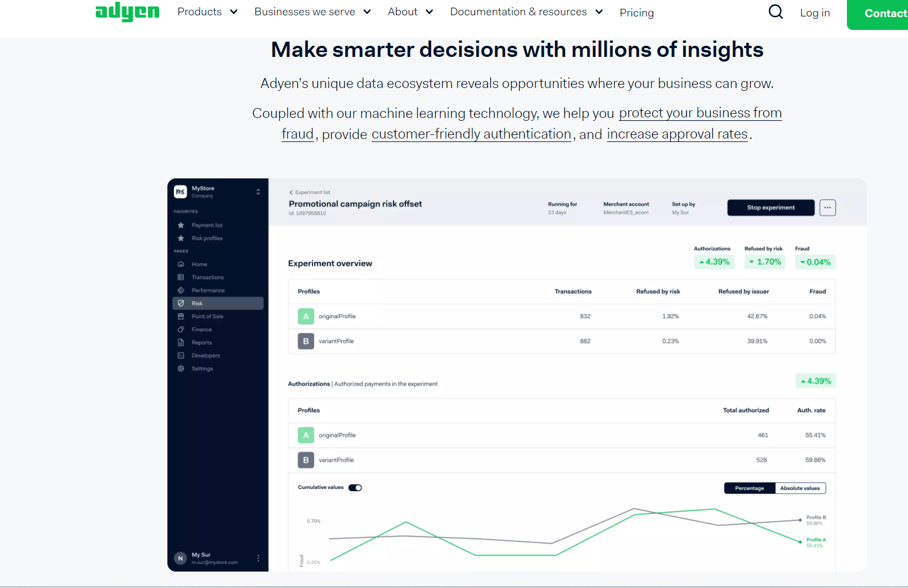Click the Finance sidebar icon
Viewport: 908px width, 588px height.
[x=181, y=330]
